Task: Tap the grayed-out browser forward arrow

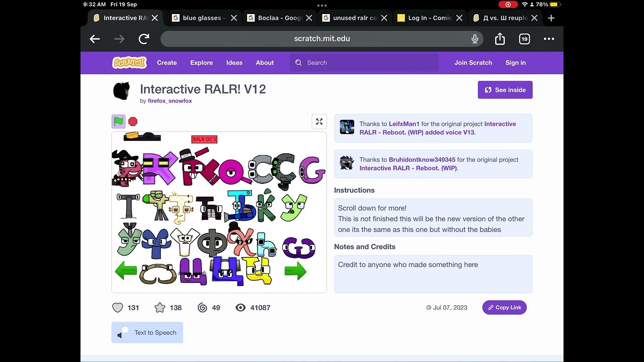Action: pos(119,39)
